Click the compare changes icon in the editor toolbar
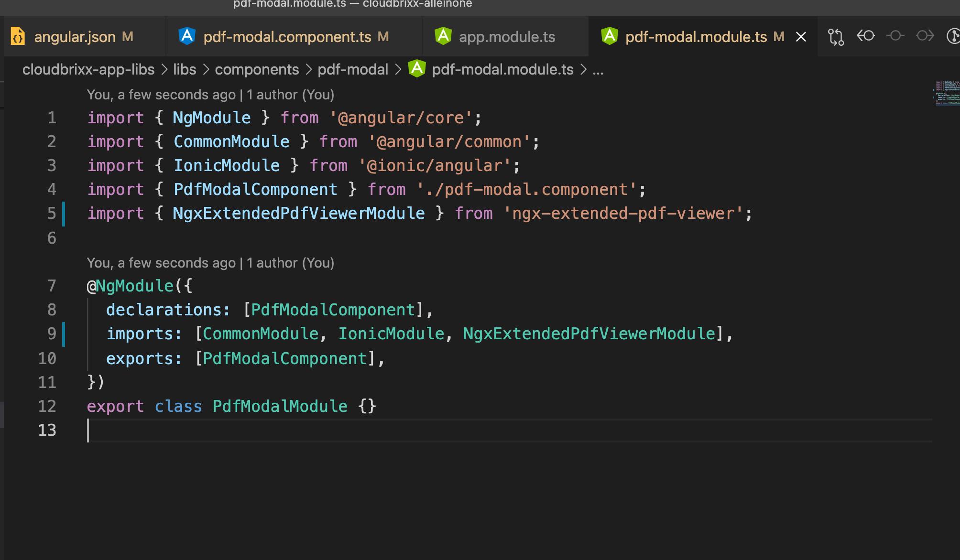Screen dimensions: 960x560 (836, 37)
